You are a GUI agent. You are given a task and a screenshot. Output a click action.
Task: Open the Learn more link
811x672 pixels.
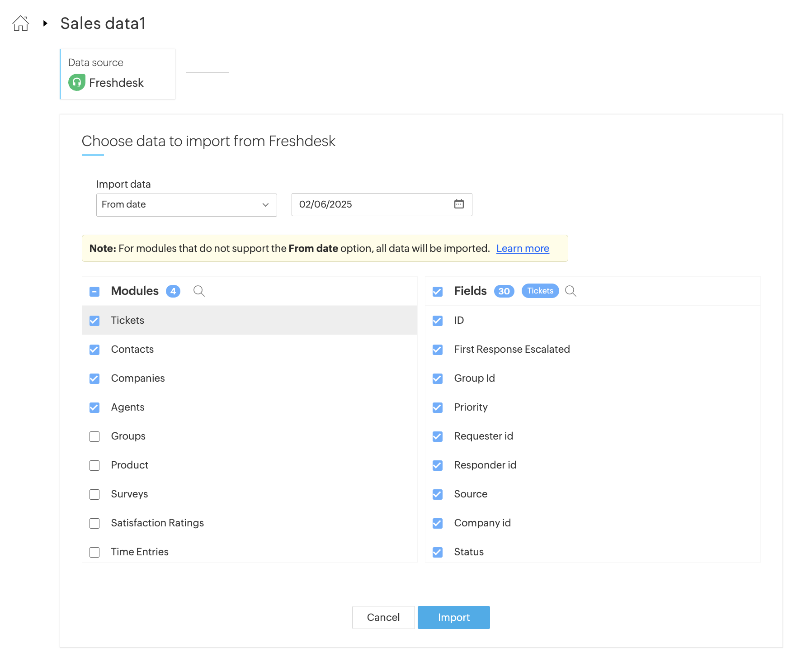(x=523, y=248)
